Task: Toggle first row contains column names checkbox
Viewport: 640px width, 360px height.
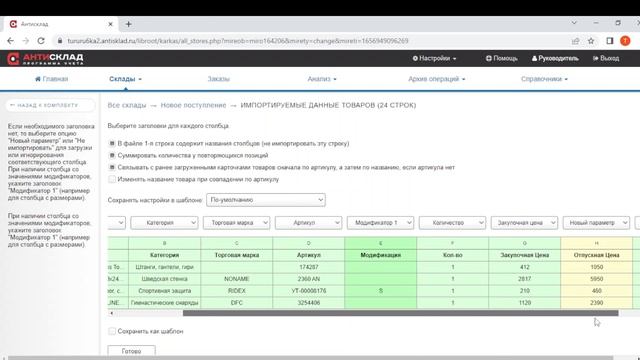Action: [x=112, y=143]
